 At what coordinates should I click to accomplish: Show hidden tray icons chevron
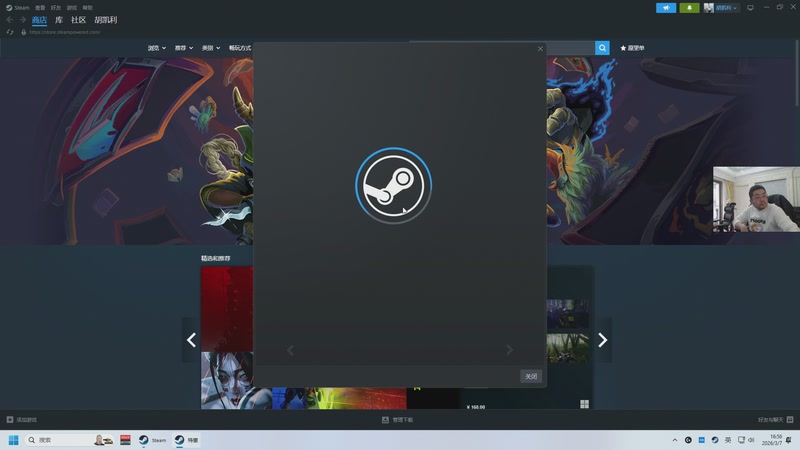coord(674,440)
